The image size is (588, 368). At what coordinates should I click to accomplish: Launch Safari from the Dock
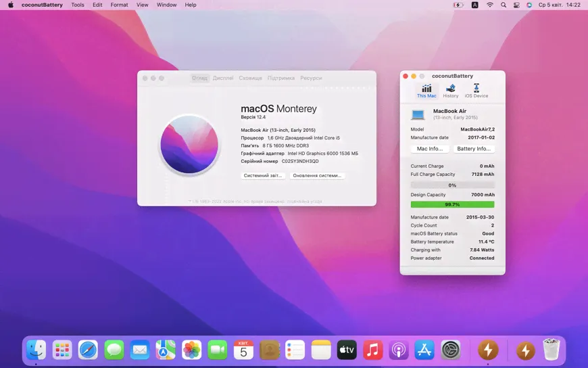[x=88, y=350]
